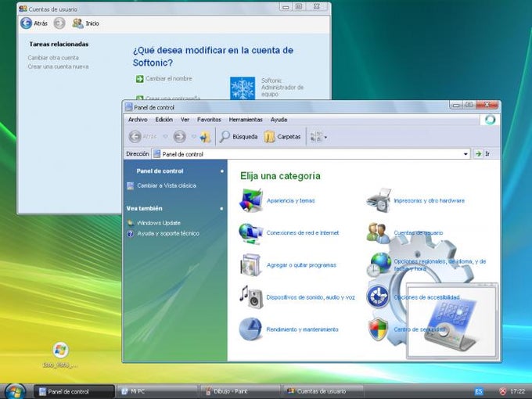532x399 pixels.
Task: Open the Views button dropdown arrow
Action: [325, 137]
